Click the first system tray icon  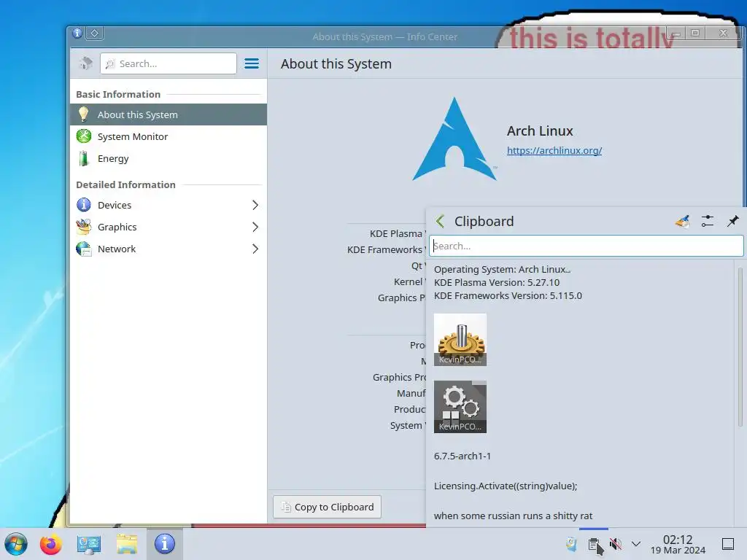pos(572,544)
